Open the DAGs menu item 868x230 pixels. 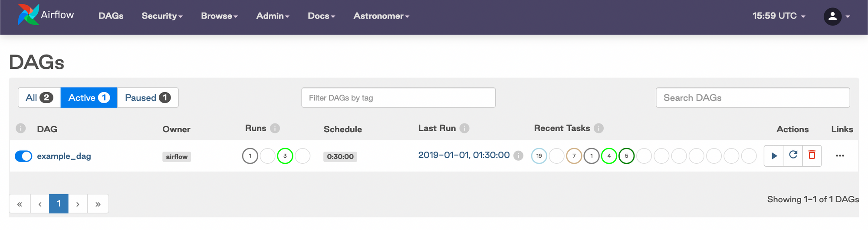pos(111,16)
